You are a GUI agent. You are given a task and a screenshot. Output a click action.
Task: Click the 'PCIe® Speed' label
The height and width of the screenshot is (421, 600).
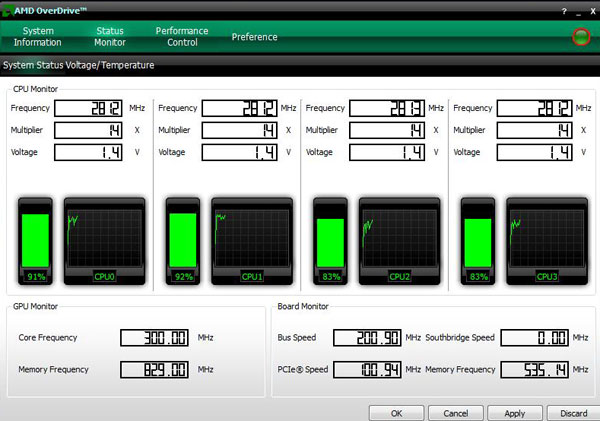click(x=303, y=369)
